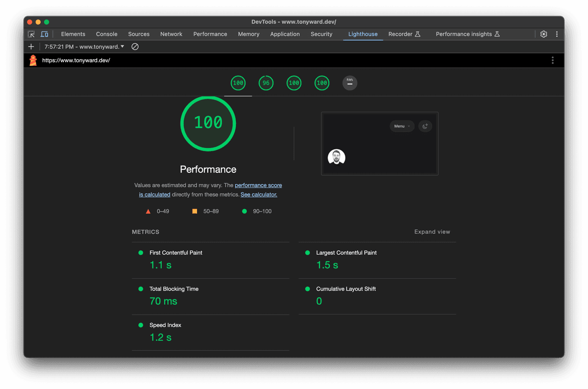Open the Console tab
Screen dimensions: 588x389
(106, 34)
